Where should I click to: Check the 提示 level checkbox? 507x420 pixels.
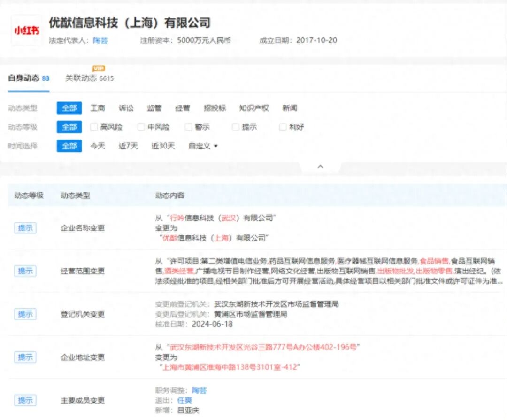point(236,127)
